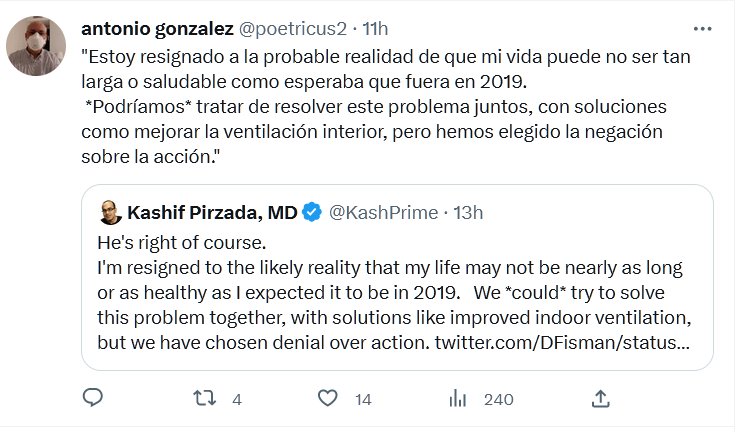Click the @KashPrime handle
Screen dimensions: 736x432
pyautogui.click(x=382, y=212)
